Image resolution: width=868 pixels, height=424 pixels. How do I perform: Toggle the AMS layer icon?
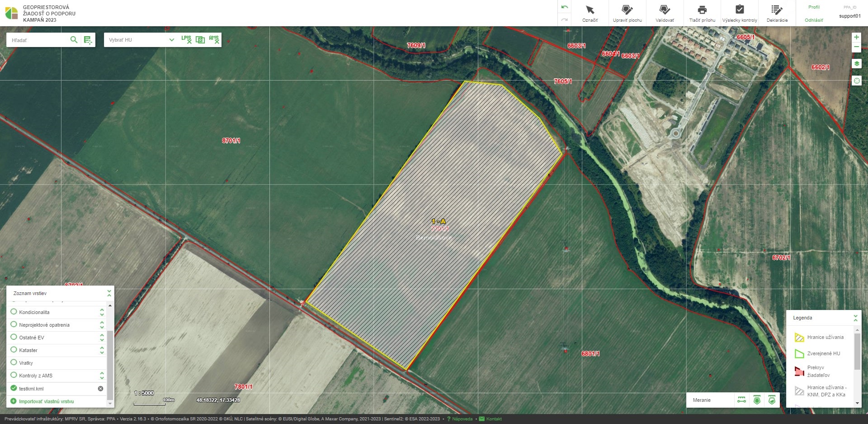click(x=214, y=40)
